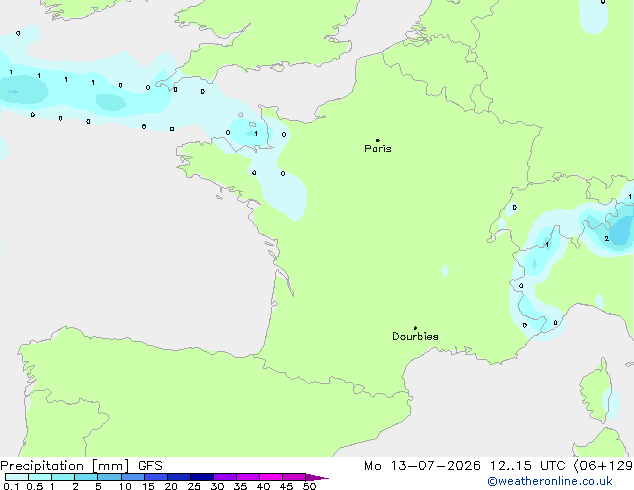Image resolution: width=634 pixels, height=490 pixels.
Task: Click the '(06+129' model run text
Action: [603, 466]
